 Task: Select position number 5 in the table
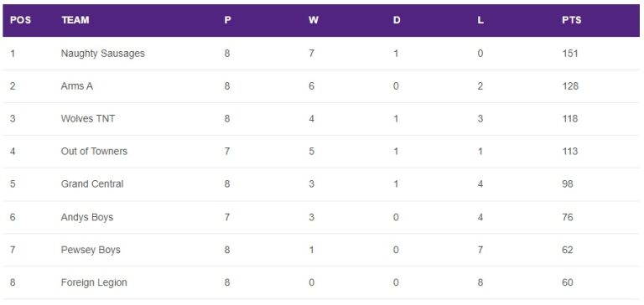click(13, 184)
